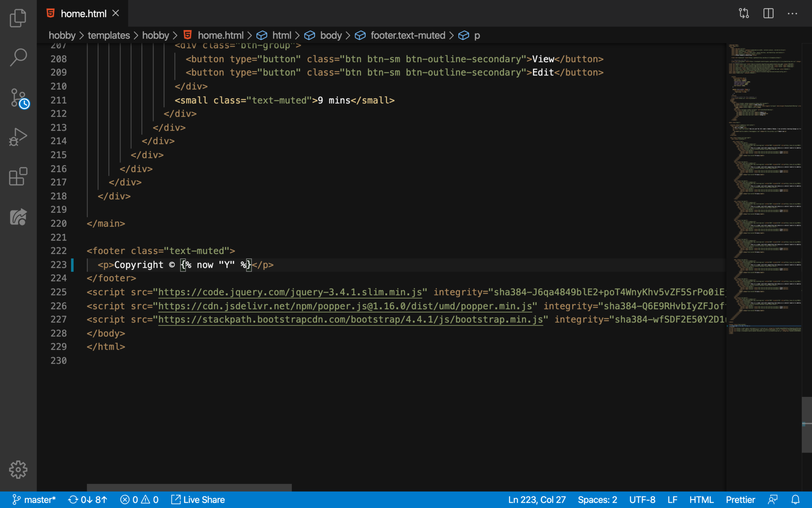The image size is (812, 508).
Task: Click the </html> closing tag
Action: pyautogui.click(x=106, y=347)
